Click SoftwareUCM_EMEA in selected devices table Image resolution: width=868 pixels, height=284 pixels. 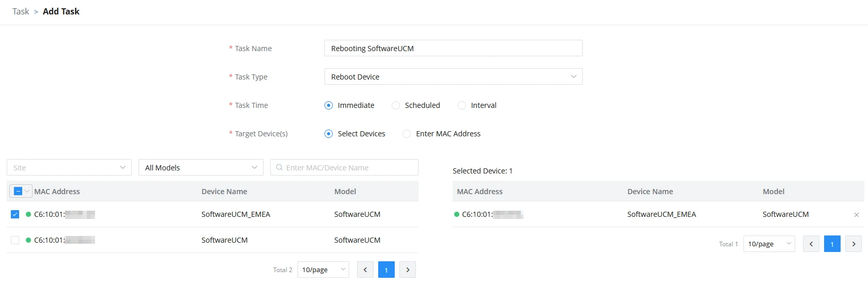661,214
